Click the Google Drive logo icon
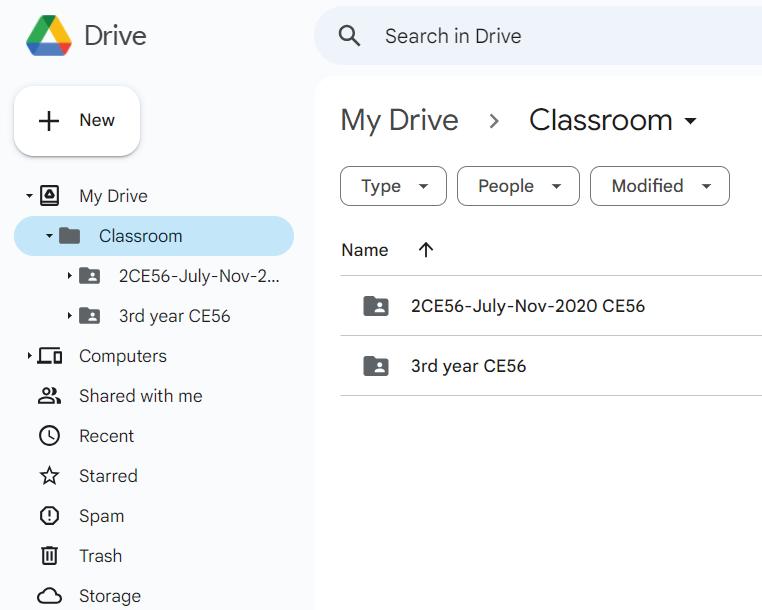This screenshot has height=610, width=762. [x=48, y=36]
